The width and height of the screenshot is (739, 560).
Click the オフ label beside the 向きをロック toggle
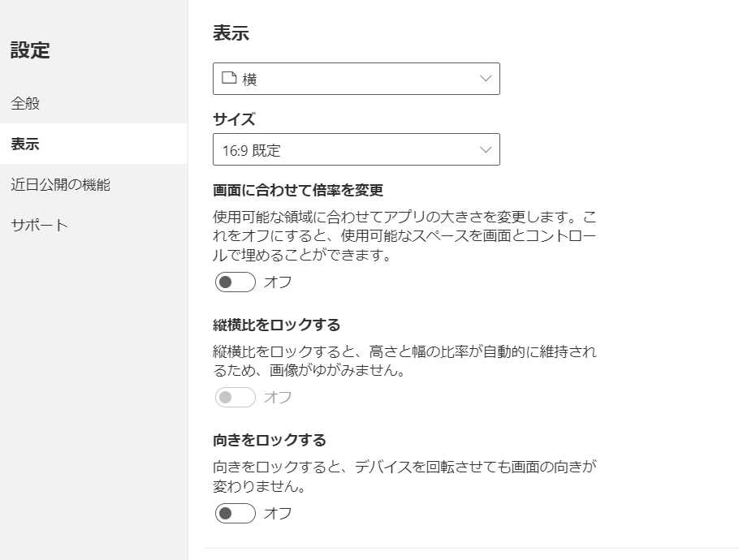[x=278, y=514]
